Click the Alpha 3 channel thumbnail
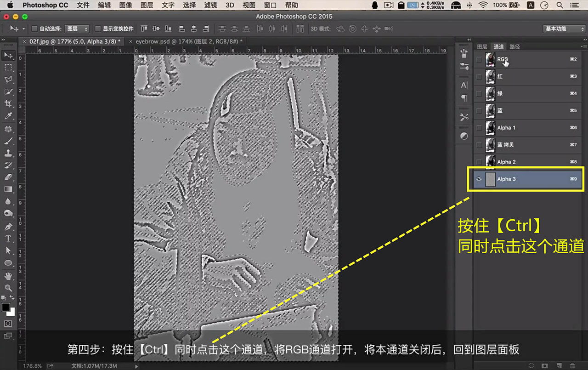588x370 pixels. (x=490, y=179)
